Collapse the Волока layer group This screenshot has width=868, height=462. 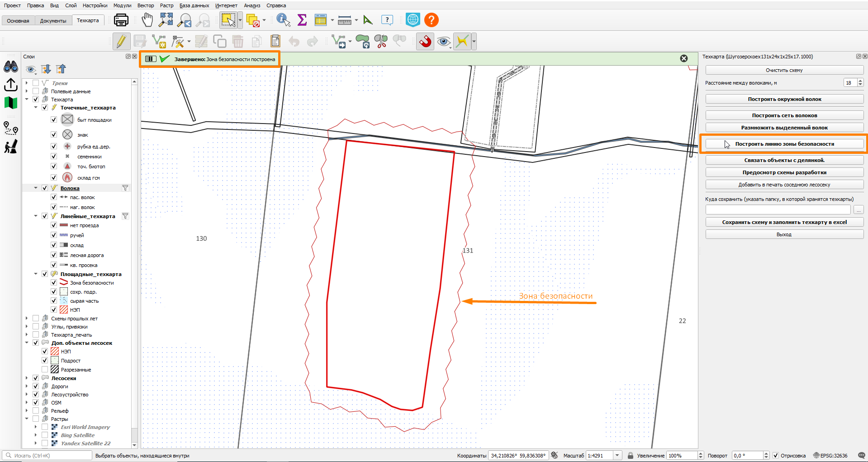[36, 188]
